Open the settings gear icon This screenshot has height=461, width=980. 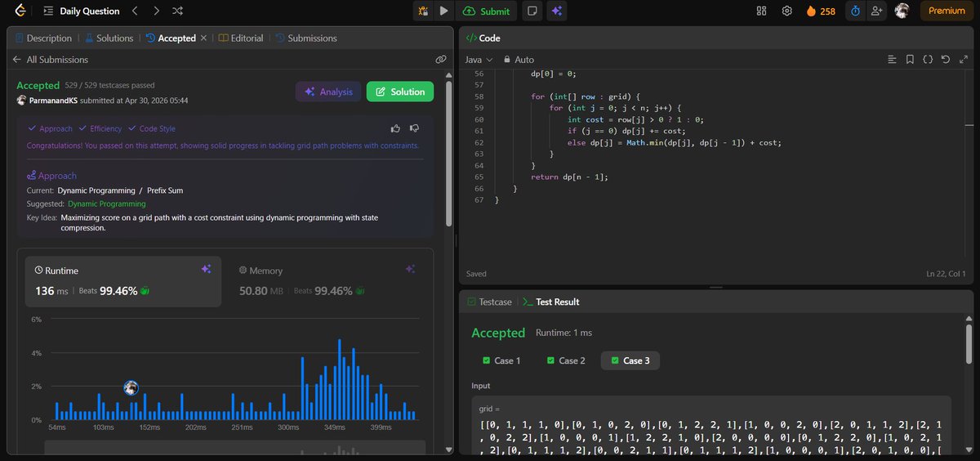point(787,11)
